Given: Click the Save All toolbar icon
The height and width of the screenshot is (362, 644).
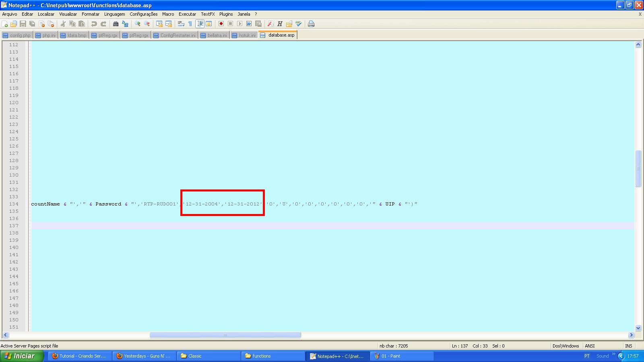Looking at the screenshot, I should tap(32, 24).
